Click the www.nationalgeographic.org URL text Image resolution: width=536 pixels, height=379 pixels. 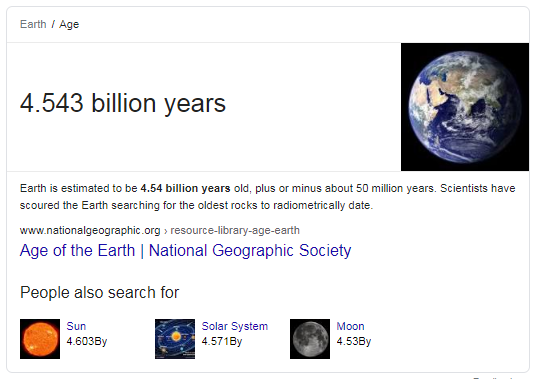[x=90, y=231]
